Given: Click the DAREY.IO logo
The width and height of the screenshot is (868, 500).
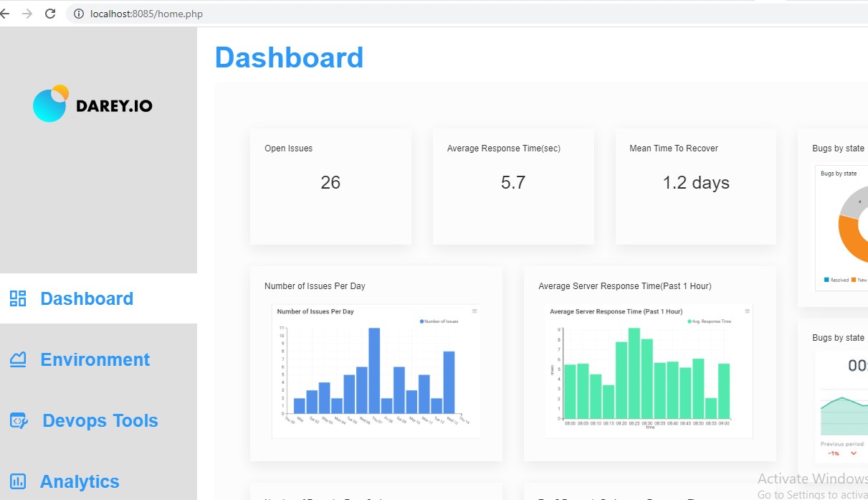Looking at the screenshot, I should (x=92, y=104).
